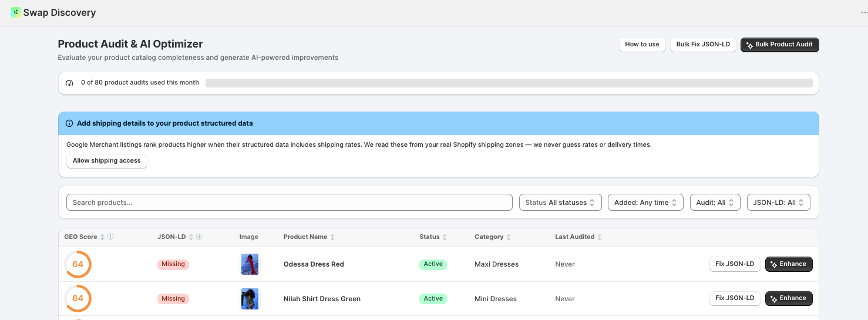The height and width of the screenshot is (320, 868).
Task: Click GEO score 64 ring for Odessa Dress Red
Action: 78,264
